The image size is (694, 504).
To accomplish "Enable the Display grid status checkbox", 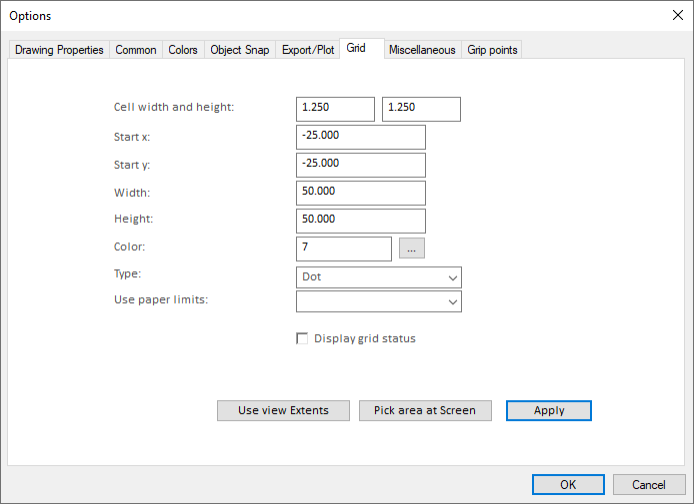I will click(x=302, y=339).
